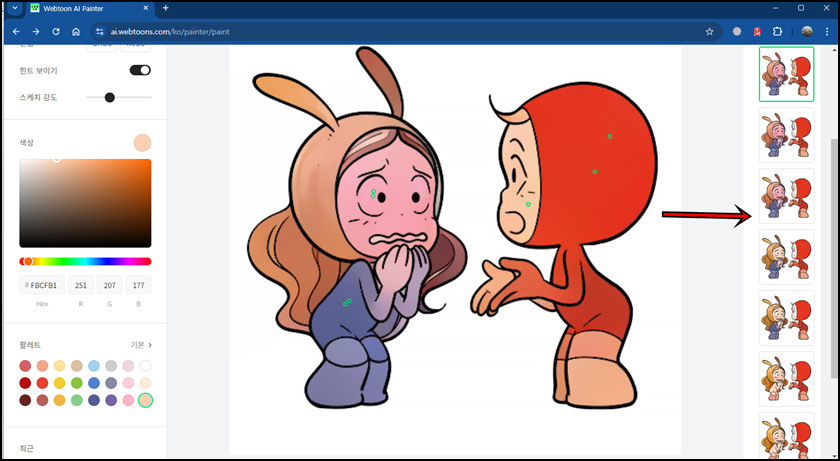The width and height of the screenshot is (840, 461).
Task: Expand the 기본 palette selector
Action: pyautogui.click(x=141, y=345)
